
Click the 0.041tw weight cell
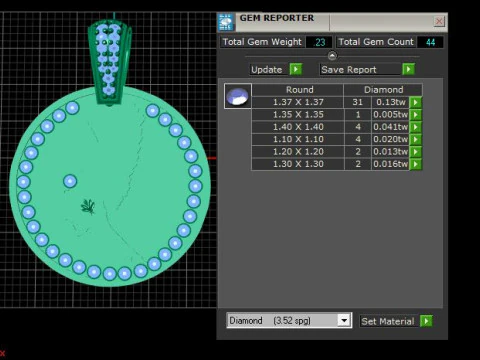[x=390, y=127]
